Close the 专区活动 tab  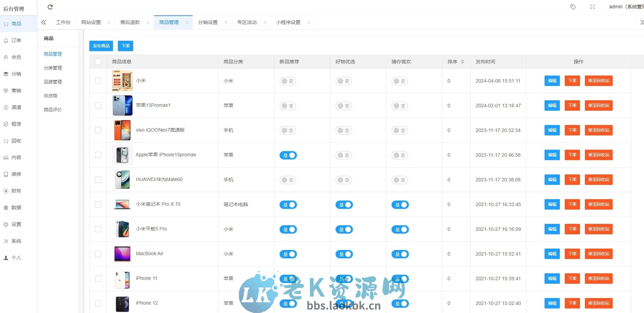click(265, 22)
